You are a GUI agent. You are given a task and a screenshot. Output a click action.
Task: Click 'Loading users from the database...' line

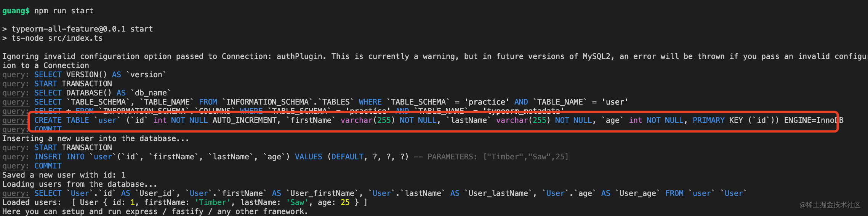(x=80, y=184)
